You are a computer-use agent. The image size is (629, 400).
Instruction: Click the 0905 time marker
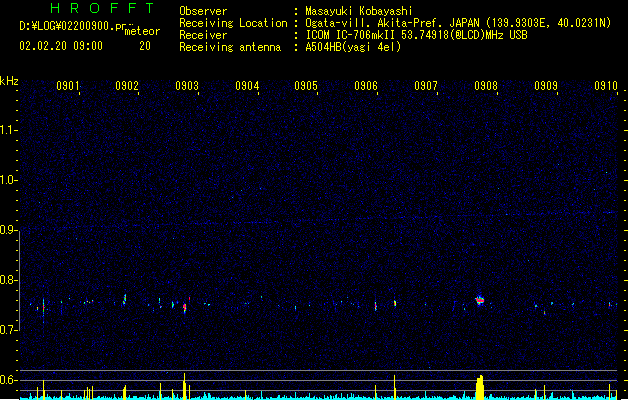click(x=306, y=85)
